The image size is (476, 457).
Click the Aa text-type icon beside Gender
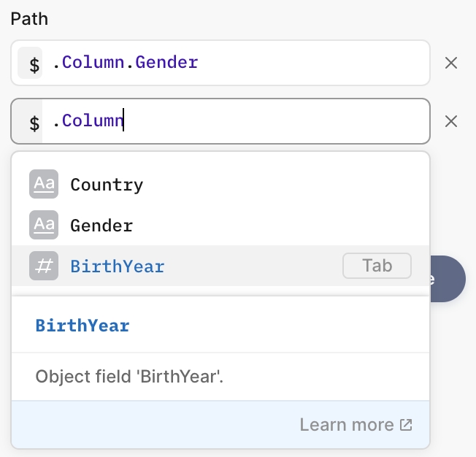(x=44, y=225)
